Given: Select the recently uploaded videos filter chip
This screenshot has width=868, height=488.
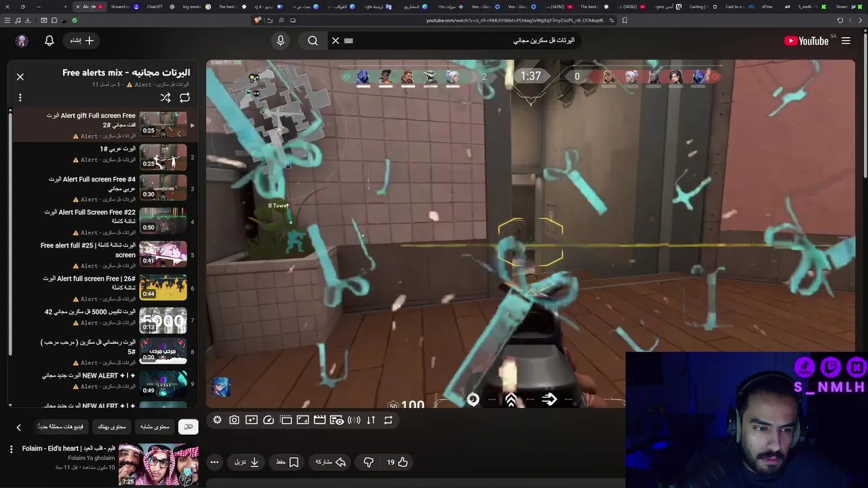Looking at the screenshot, I should [60, 427].
